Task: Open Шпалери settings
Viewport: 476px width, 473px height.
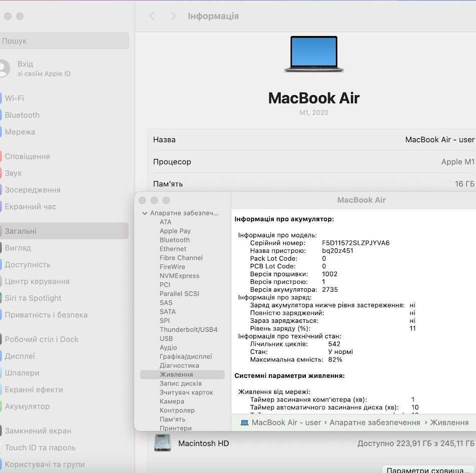Action: 22,372
